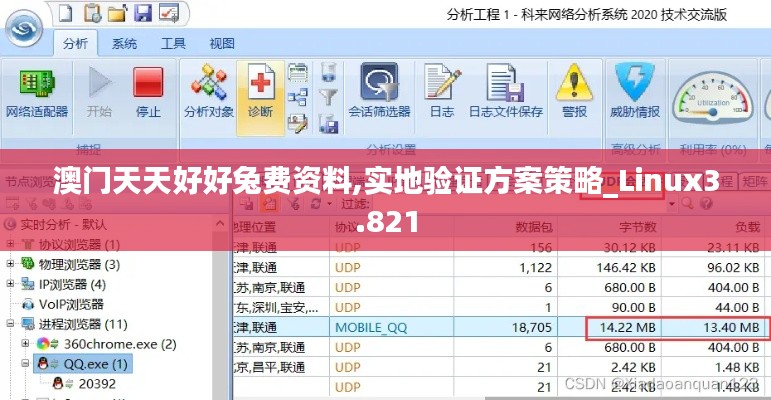The height and width of the screenshot is (400, 771).
Task: Open the round application orb menu
Action: 24,28
